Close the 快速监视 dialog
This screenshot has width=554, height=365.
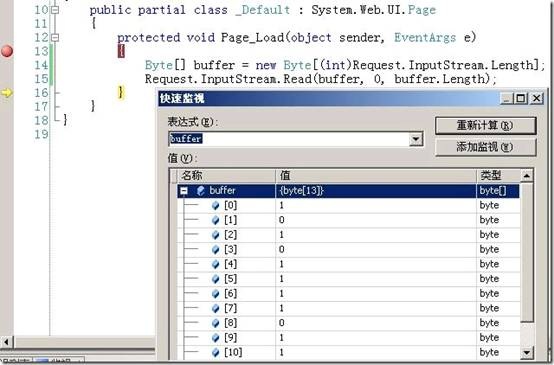(536, 98)
